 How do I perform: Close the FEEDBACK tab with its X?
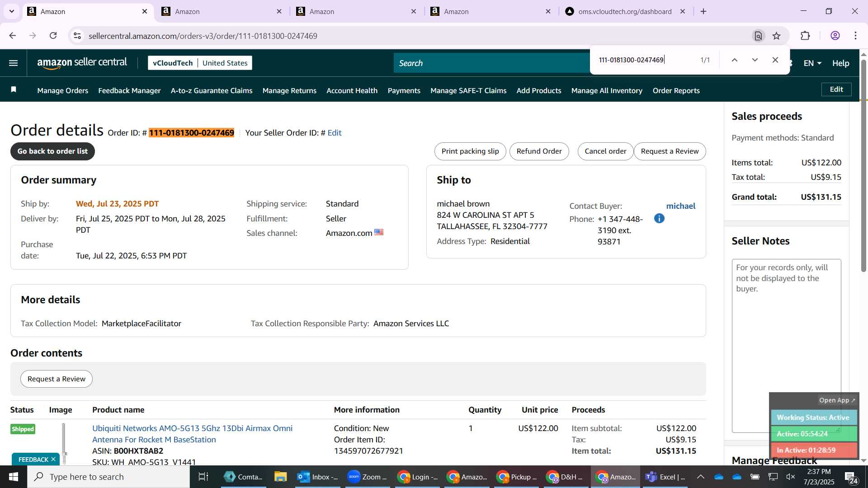pyautogui.click(x=53, y=459)
